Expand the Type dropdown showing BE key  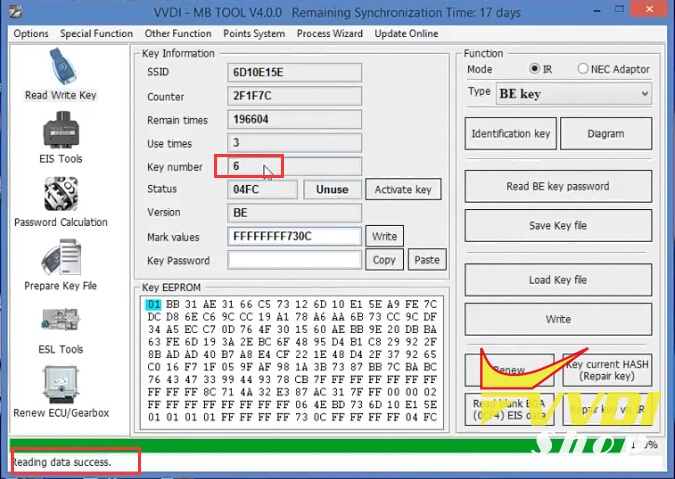click(574, 94)
